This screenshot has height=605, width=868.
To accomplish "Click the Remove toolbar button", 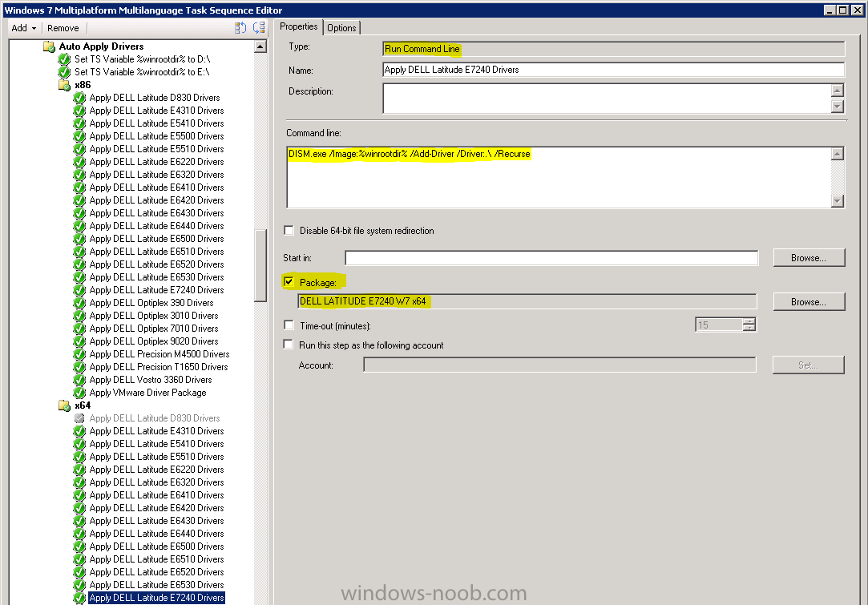I will [x=63, y=28].
